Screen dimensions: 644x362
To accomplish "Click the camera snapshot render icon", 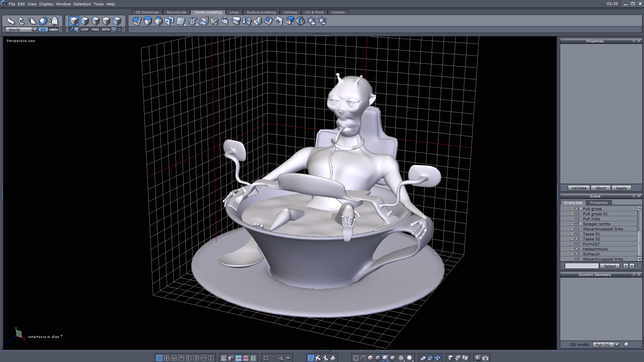I will (x=485, y=358).
